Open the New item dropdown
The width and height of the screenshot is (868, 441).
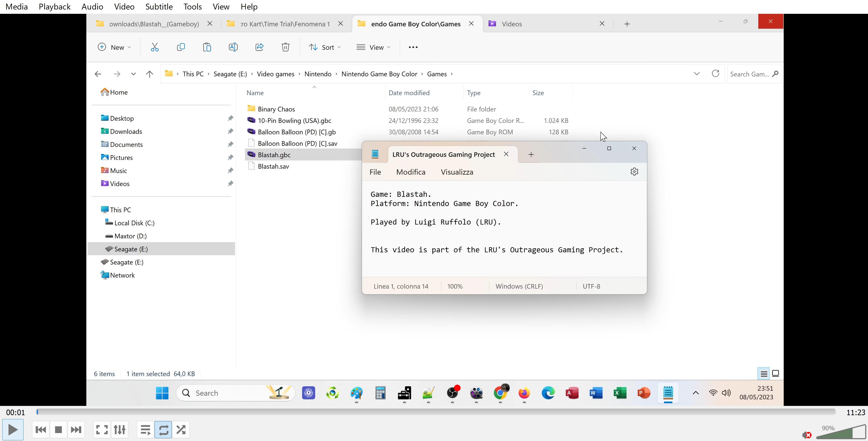point(114,48)
